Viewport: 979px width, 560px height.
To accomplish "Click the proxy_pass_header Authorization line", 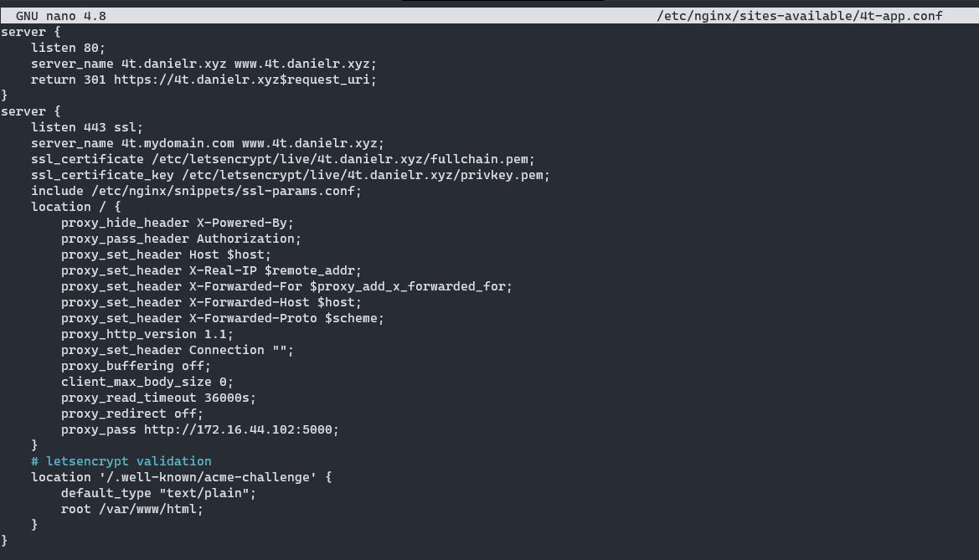I will tap(180, 239).
